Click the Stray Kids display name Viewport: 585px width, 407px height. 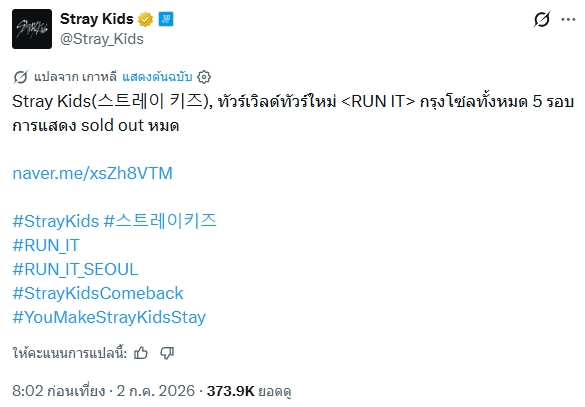97,19
